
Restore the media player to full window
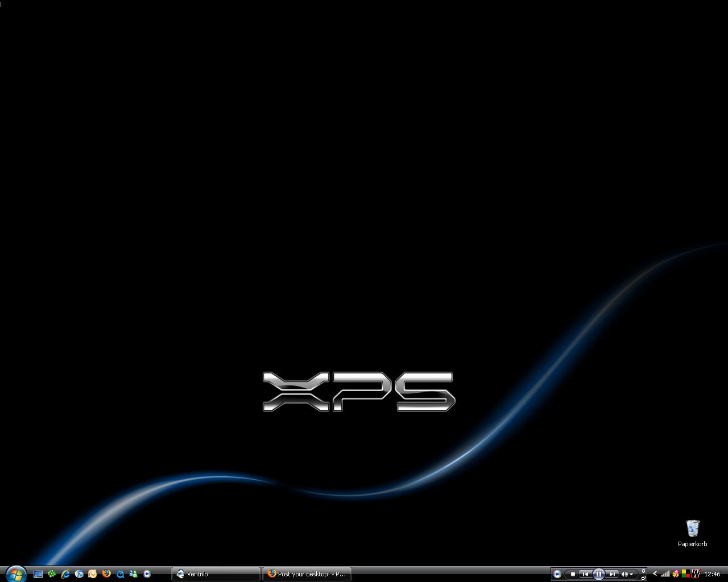pyautogui.click(x=643, y=577)
